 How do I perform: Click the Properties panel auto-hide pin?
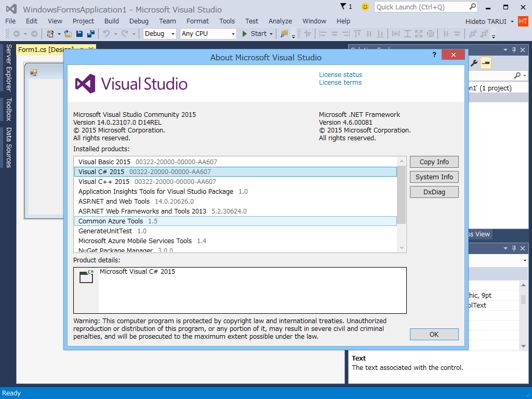pos(514,248)
